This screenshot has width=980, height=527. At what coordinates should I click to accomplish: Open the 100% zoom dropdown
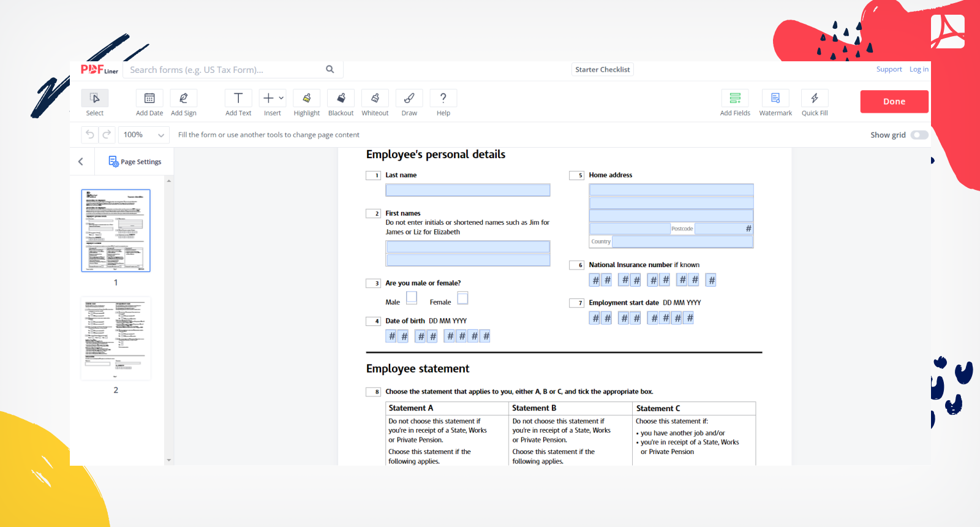point(144,135)
